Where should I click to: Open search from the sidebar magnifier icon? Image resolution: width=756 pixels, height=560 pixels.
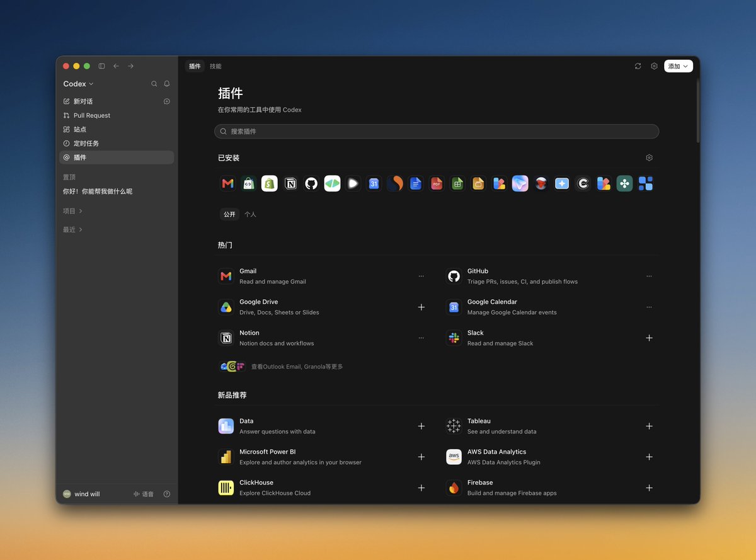point(154,84)
